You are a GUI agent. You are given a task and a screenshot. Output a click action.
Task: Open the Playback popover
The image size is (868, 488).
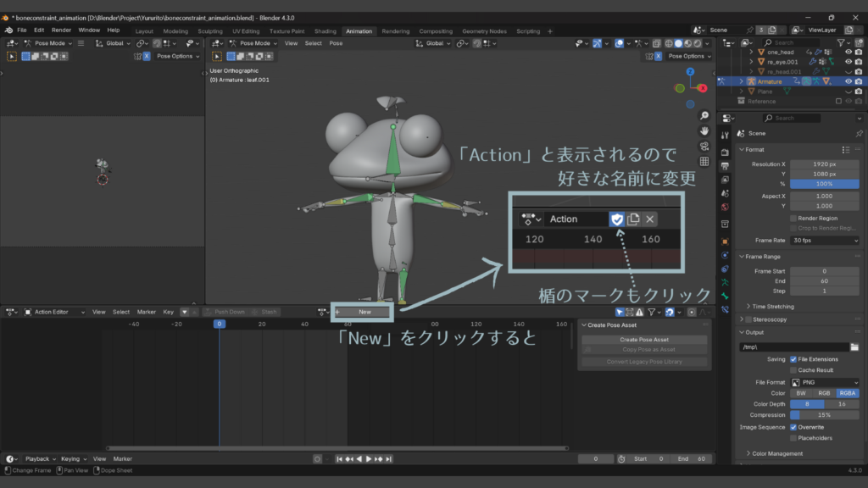pyautogui.click(x=41, y=458)
